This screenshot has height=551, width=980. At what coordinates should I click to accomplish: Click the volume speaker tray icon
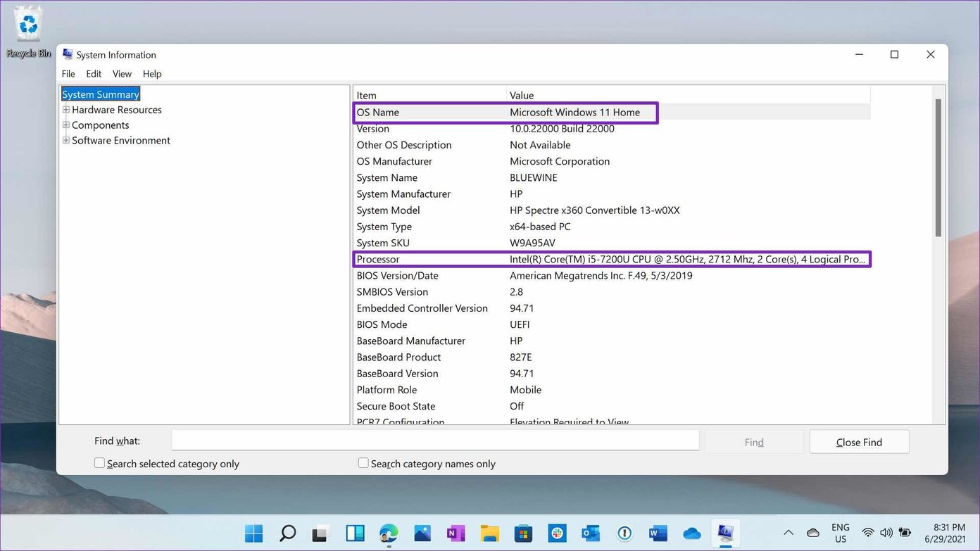point(886,533)
